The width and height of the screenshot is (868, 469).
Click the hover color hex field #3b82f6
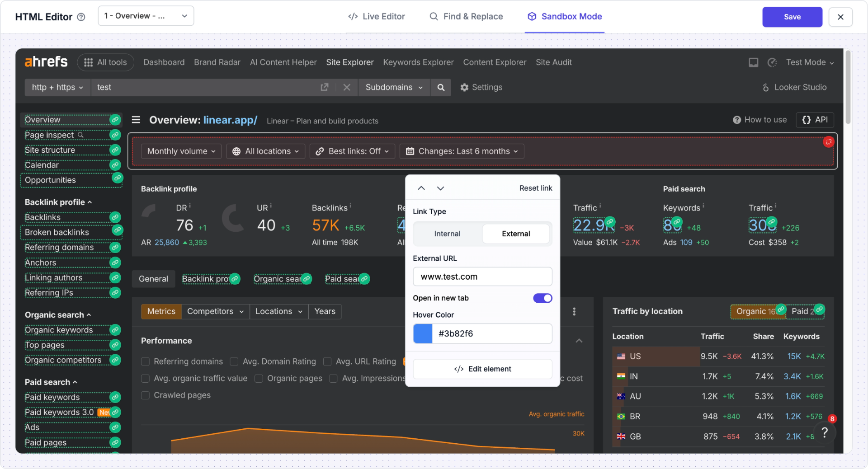(492, 333)
